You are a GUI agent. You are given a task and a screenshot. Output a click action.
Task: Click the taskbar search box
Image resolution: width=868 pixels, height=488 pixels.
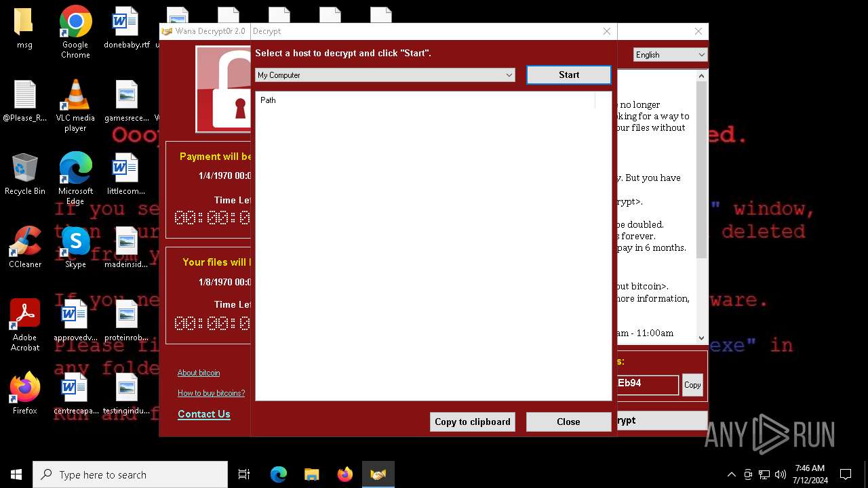[x=130, y=474]
